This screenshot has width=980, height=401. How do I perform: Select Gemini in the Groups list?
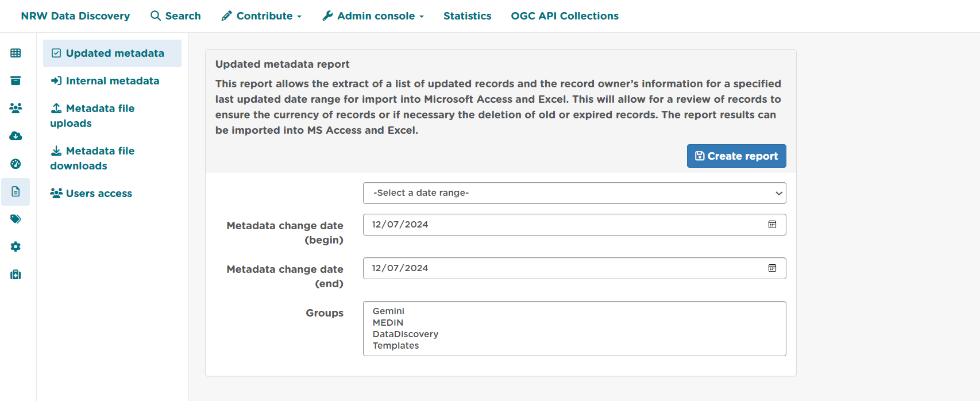pos(388,311)
